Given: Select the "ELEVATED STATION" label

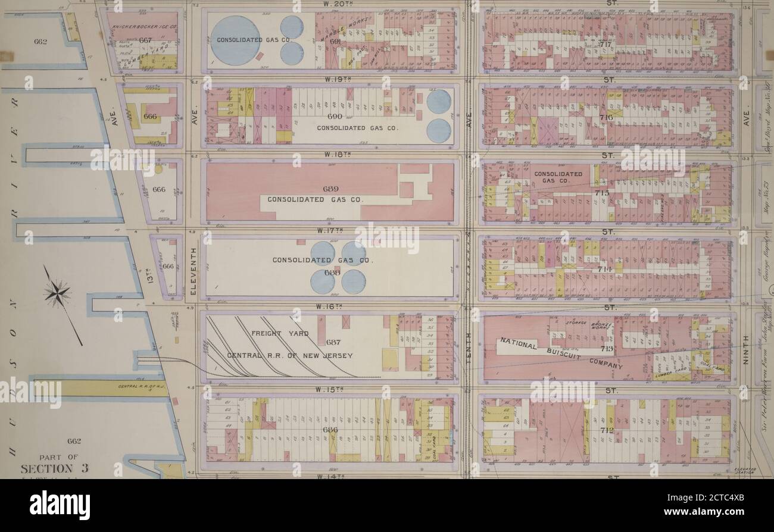Looking at the screenshot, I should 745,471.
